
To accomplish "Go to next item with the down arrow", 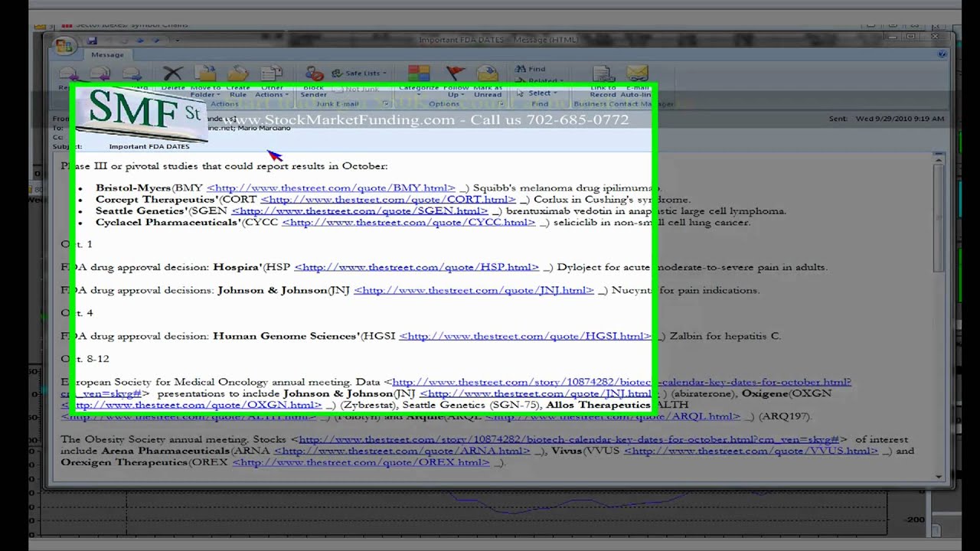I will [156, 40].
